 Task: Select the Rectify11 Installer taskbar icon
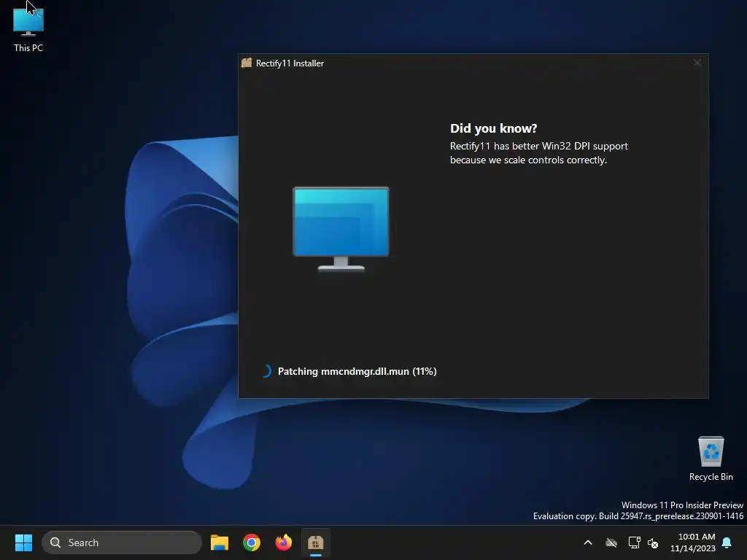(315, 542)
